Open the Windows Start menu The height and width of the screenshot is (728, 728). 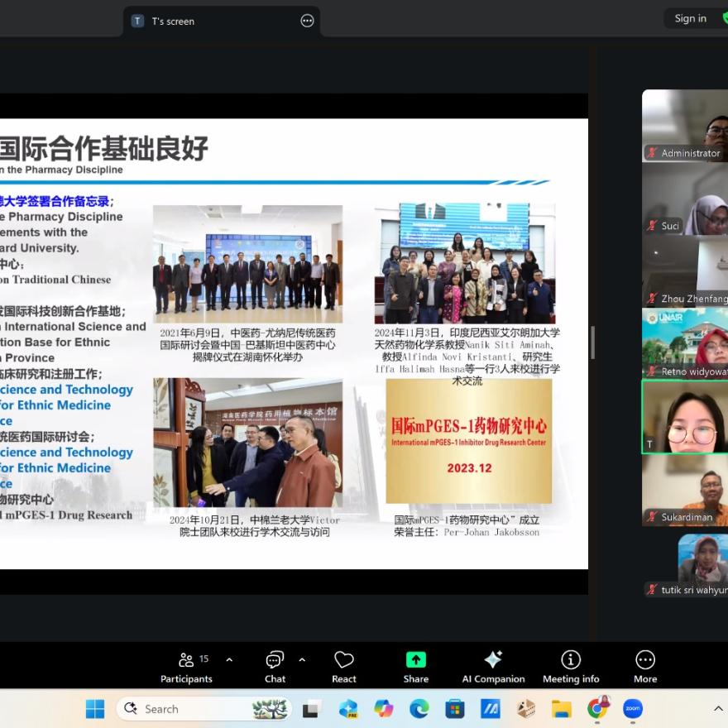[95, 709]
